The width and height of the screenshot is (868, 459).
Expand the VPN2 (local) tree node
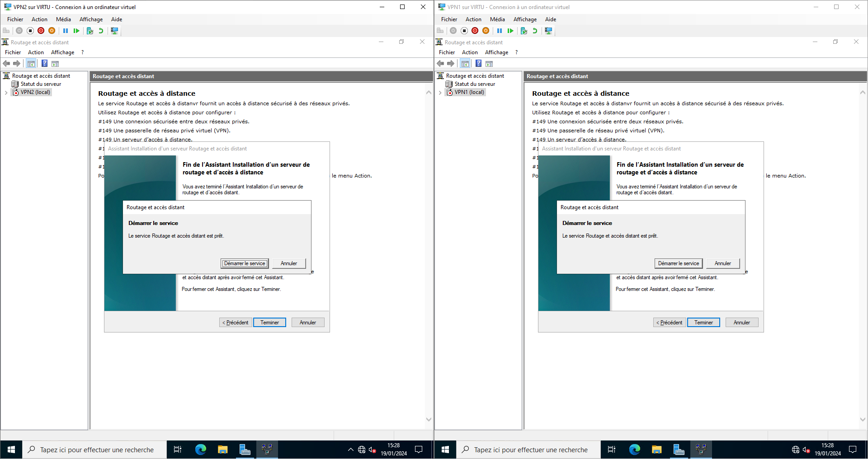click(x=6, y=93)
